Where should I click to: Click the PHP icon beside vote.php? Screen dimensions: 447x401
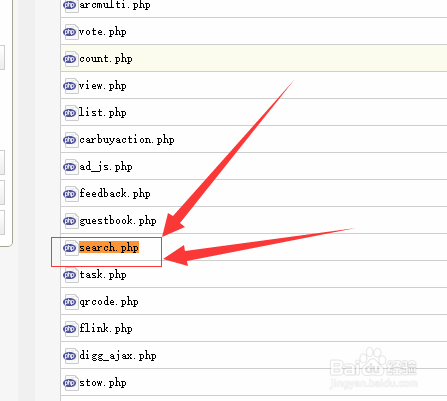click(70, 32)
